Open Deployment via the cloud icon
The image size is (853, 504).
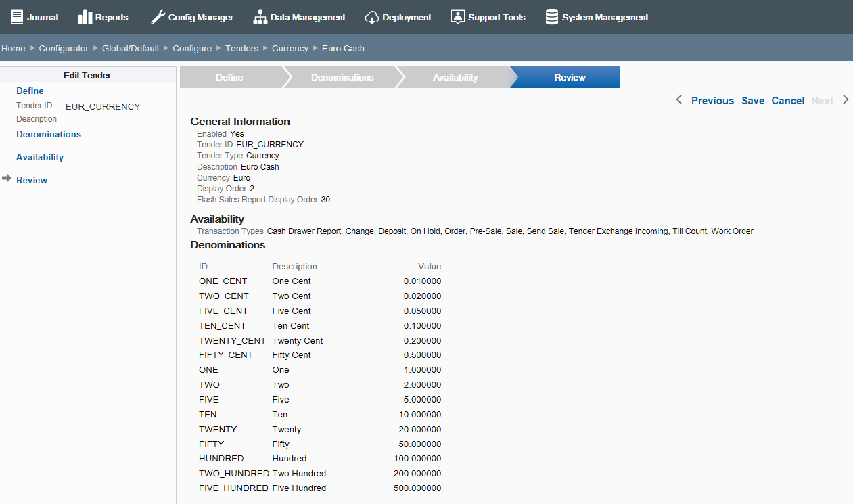371,16
